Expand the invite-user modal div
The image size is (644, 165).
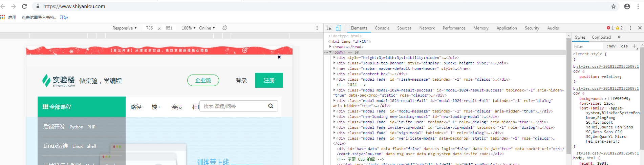click(334, 122)
